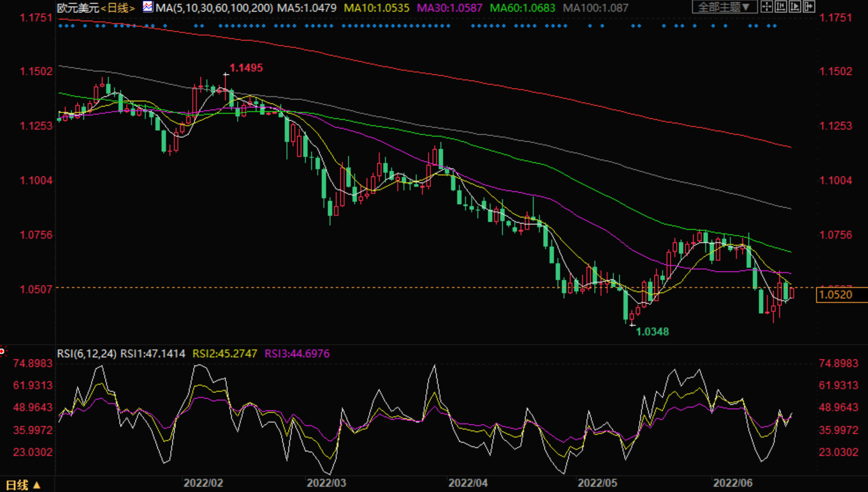Click the 欧元美元 symbol name
868x492 pixels.
(78, 8)
